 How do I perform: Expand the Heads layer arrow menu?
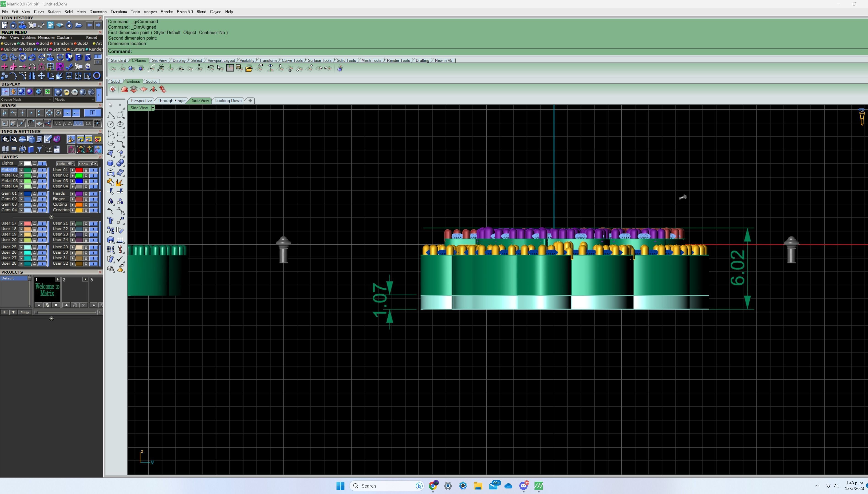72,194
